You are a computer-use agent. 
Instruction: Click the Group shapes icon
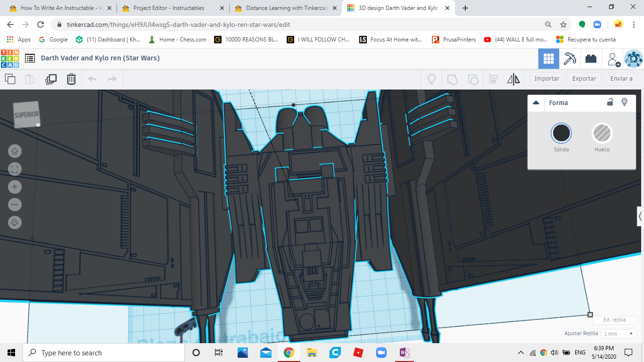point(452,79)
